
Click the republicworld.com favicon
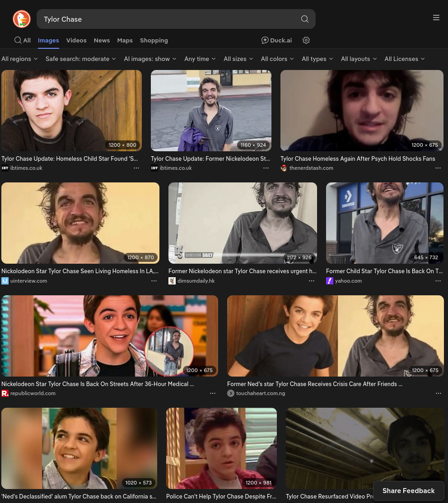pyautogui.click(x=5, y=393)
